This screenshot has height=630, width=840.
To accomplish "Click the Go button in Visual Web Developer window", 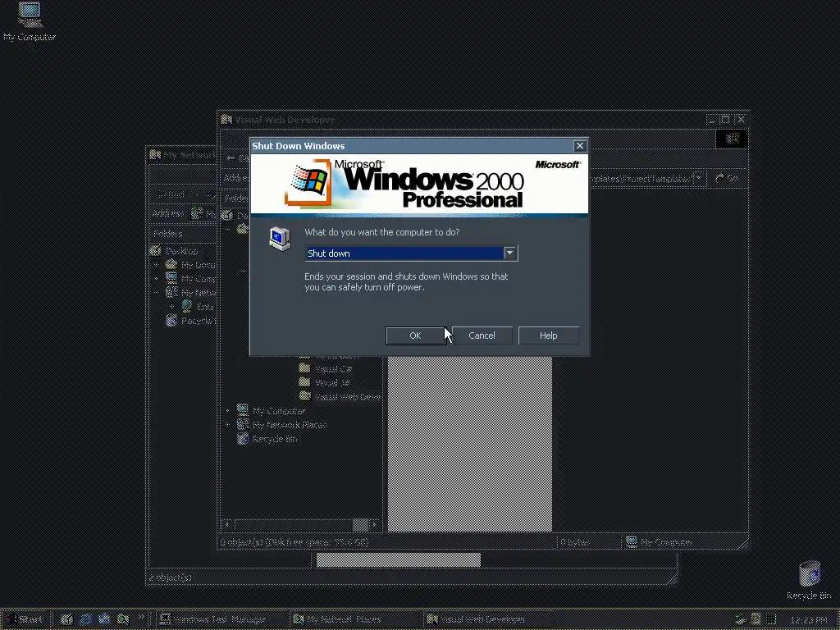I will pos(727,178).
